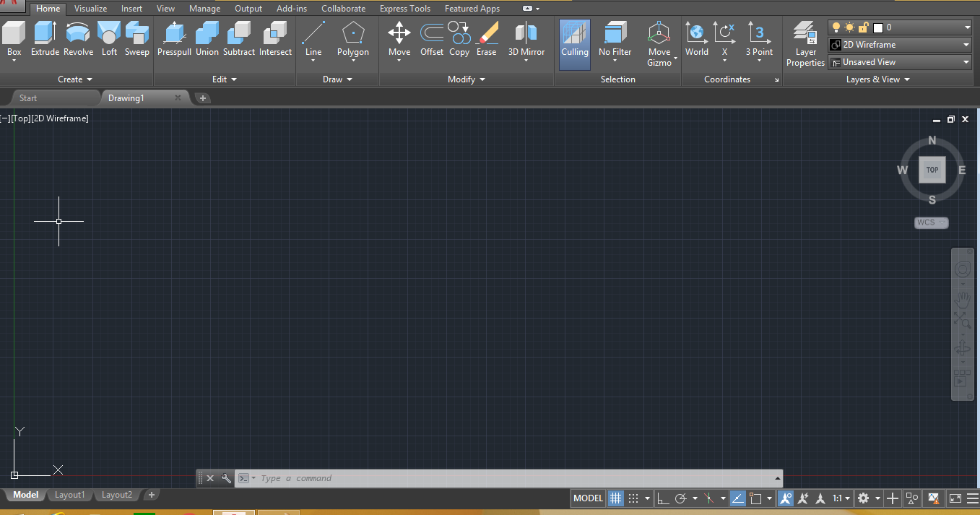This screenshot has width=980, height=515.
Task: Toggle Culling selection option
Action: (x=575, y=43)
